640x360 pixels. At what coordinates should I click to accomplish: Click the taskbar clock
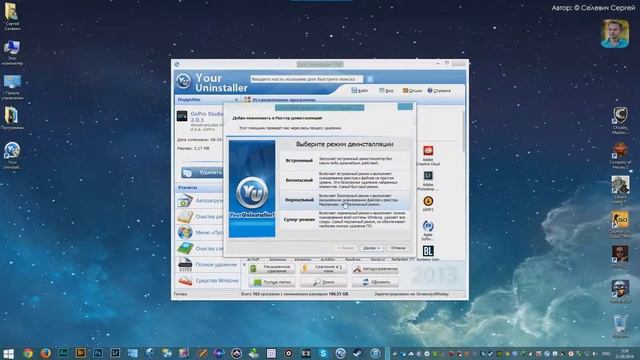point(624,353)
